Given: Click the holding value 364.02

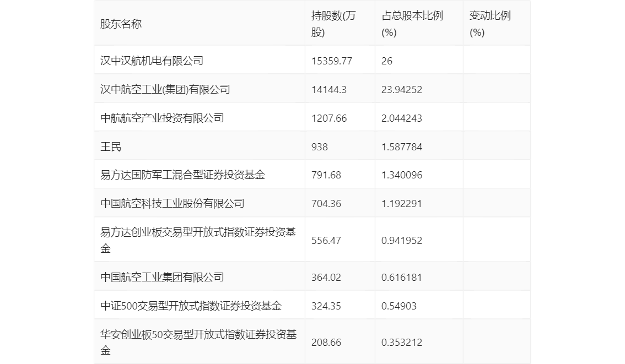Looking at the screenshot, I should click(x=326, y=278).
